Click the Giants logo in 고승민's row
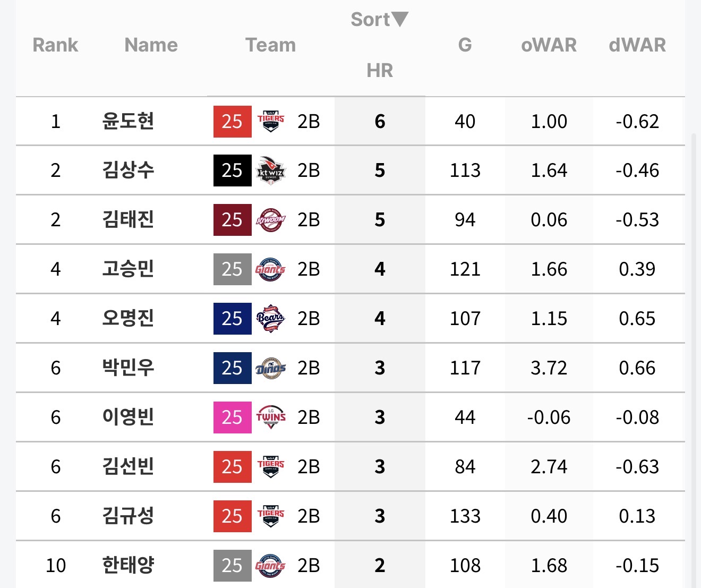The width and height of the screenshot is (701, 588). tap(271, 269)
